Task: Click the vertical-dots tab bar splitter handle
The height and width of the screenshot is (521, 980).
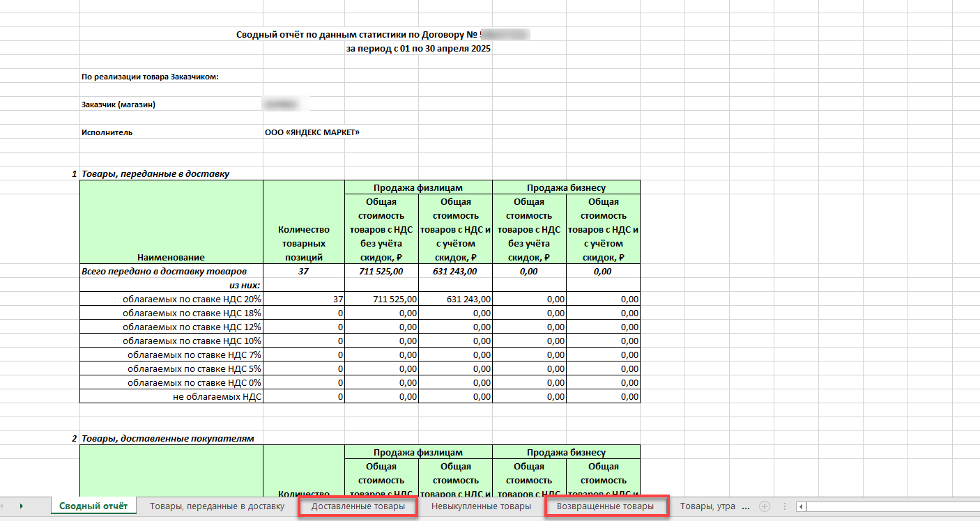Action: (785, 506)
